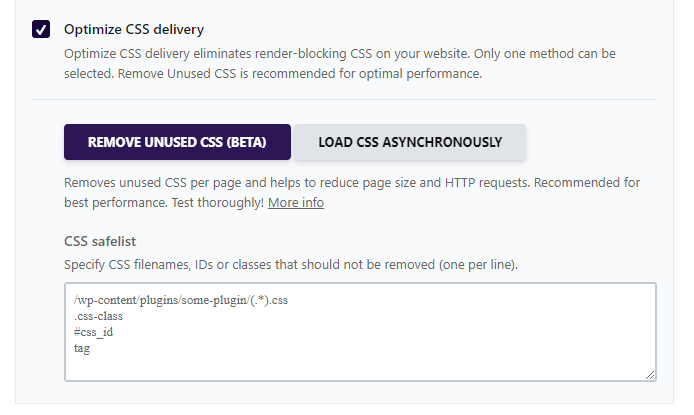This screenshot has height=415, width=694.
Task: Grab the safelist textarea resize handle
Action: pos(650,375)
